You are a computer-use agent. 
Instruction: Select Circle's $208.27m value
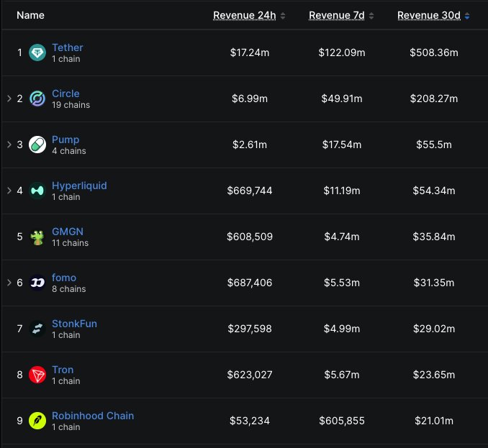click(433, 99)
